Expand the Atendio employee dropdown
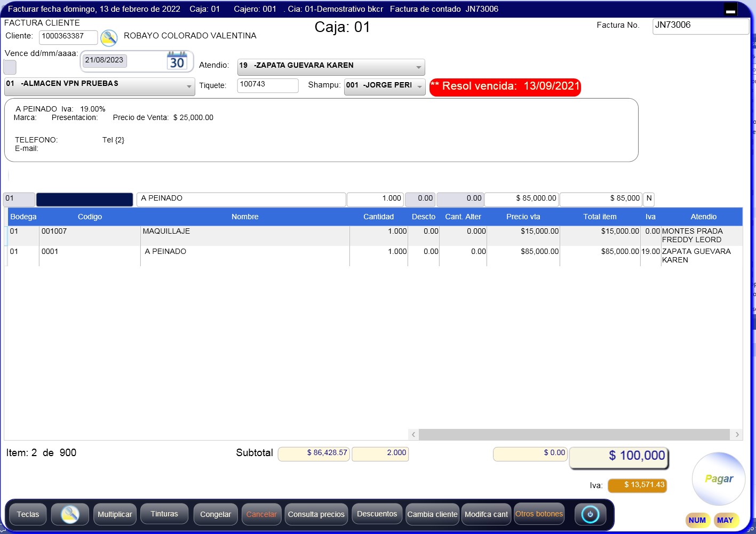 418,67
